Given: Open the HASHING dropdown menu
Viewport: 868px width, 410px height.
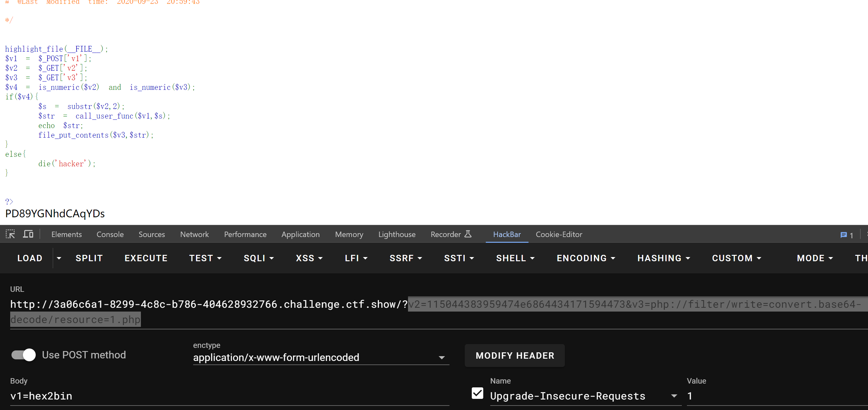Looking at the screenshot, I should [x=663, y=258].
